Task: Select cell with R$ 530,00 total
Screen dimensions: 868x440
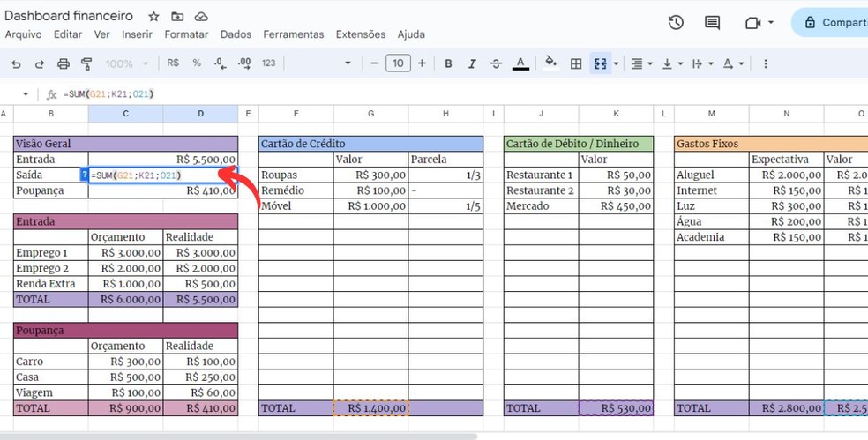Action: tap(616, 408)
